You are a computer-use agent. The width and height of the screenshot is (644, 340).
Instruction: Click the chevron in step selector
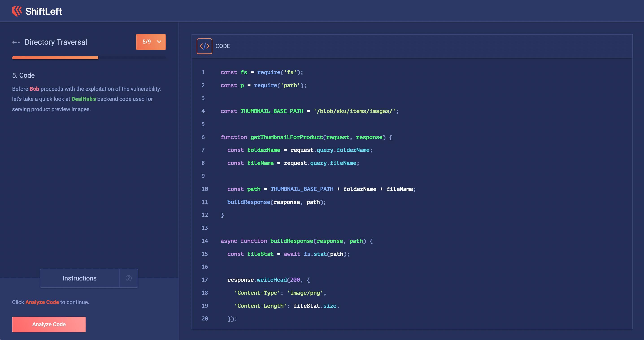(x=159, y=42)
